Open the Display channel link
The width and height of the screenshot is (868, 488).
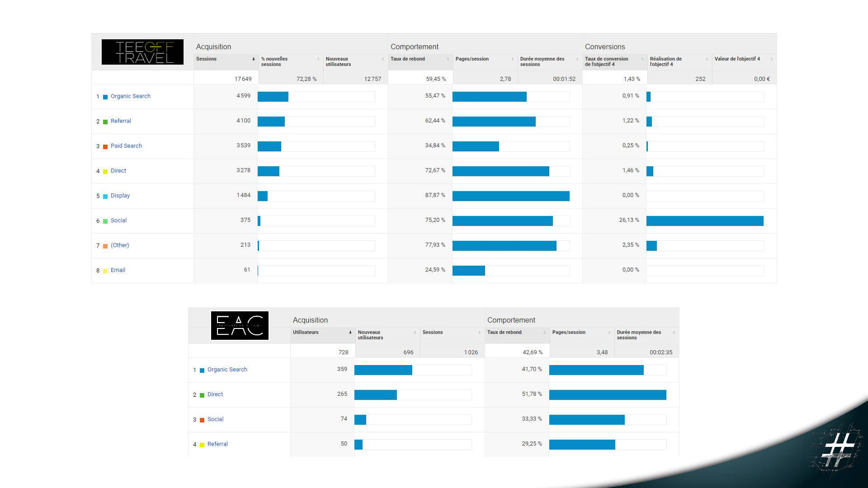click(x=120, y=196)
